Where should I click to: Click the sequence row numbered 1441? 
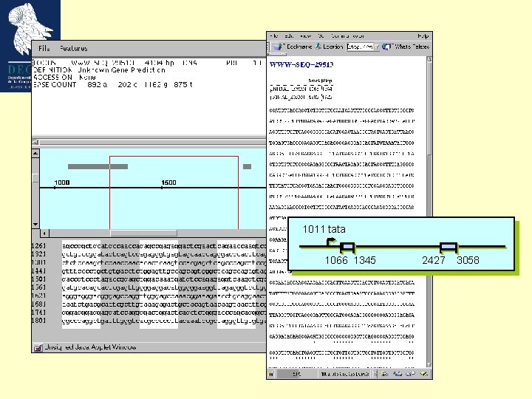pyautogui.click(x=149, y=270)
